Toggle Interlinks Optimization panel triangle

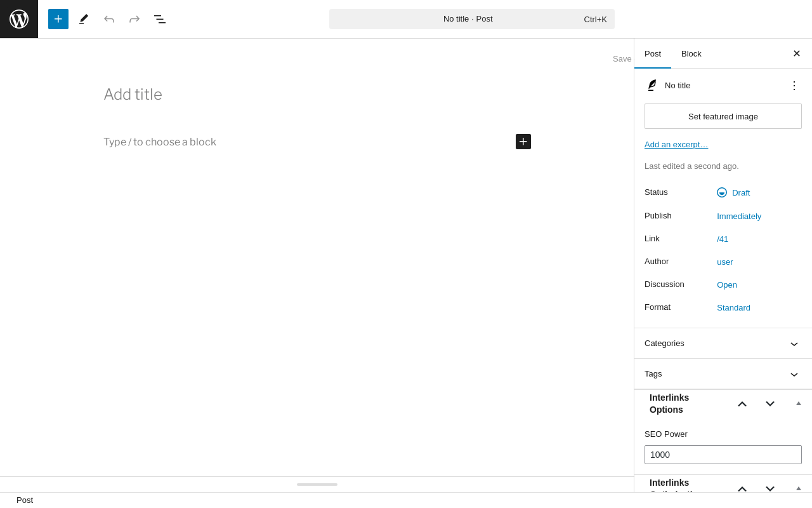pos(799,488)
